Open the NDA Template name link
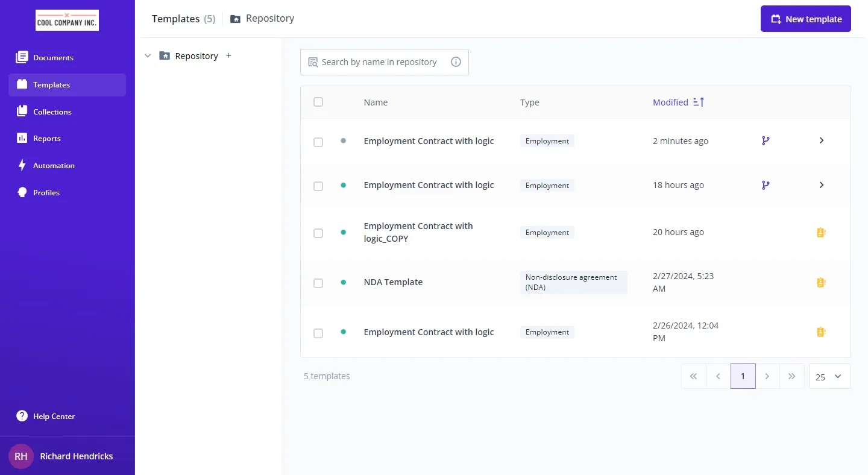 coord(393,282)
